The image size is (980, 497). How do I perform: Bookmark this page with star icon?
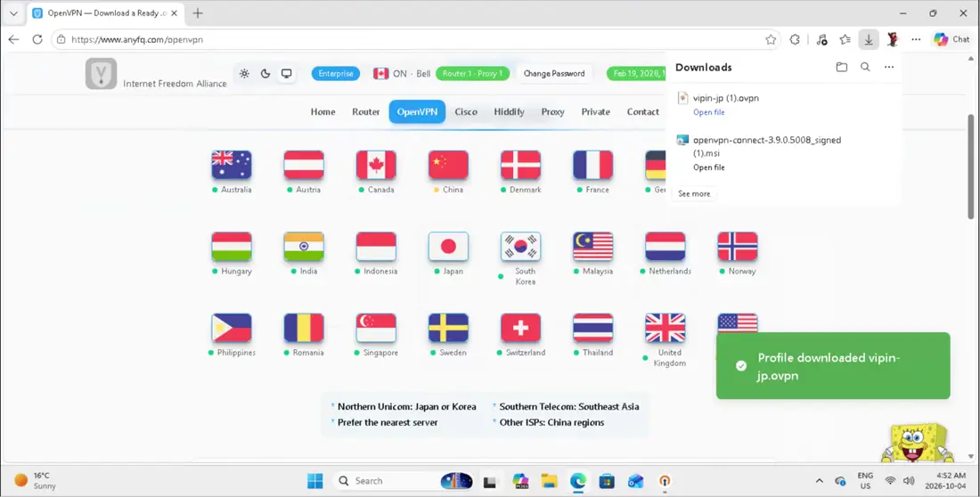(x=771, y=39)
